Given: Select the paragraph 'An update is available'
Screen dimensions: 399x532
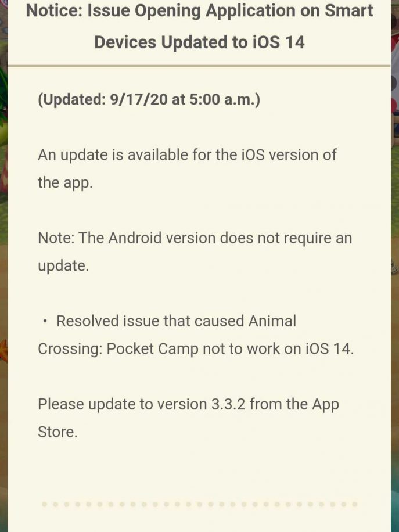Looking at the screenshot, I should pos(187,168).
